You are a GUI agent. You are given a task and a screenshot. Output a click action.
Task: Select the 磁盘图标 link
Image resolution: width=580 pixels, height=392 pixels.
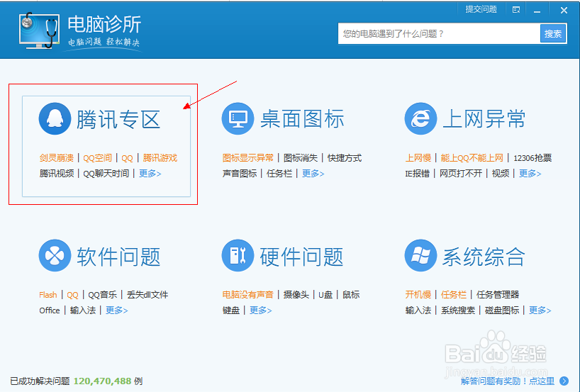click(502, 310)
